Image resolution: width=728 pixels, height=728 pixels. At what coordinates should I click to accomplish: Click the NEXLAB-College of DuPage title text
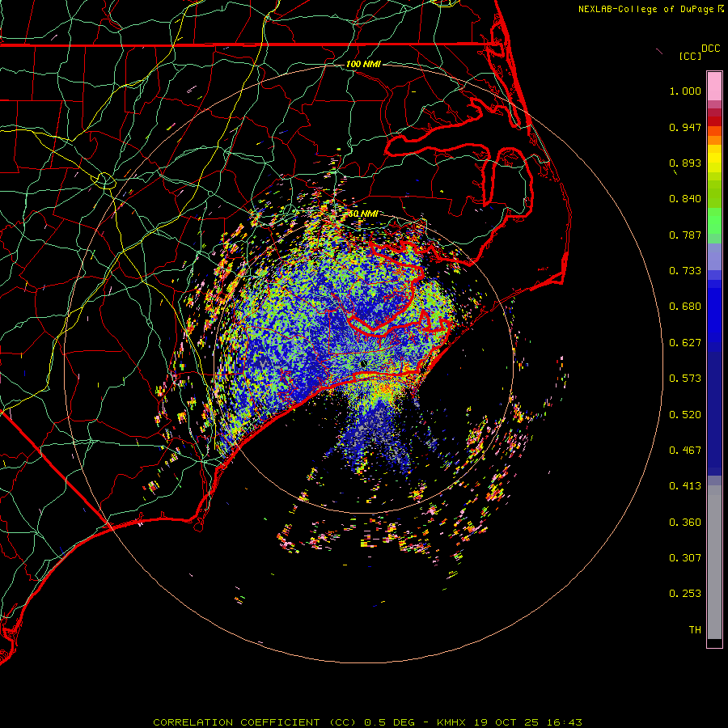point(645,9)
